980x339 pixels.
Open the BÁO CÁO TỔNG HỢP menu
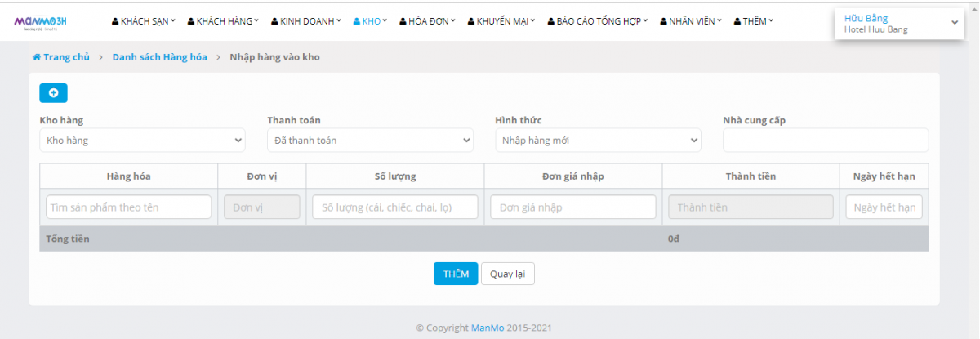598,21
